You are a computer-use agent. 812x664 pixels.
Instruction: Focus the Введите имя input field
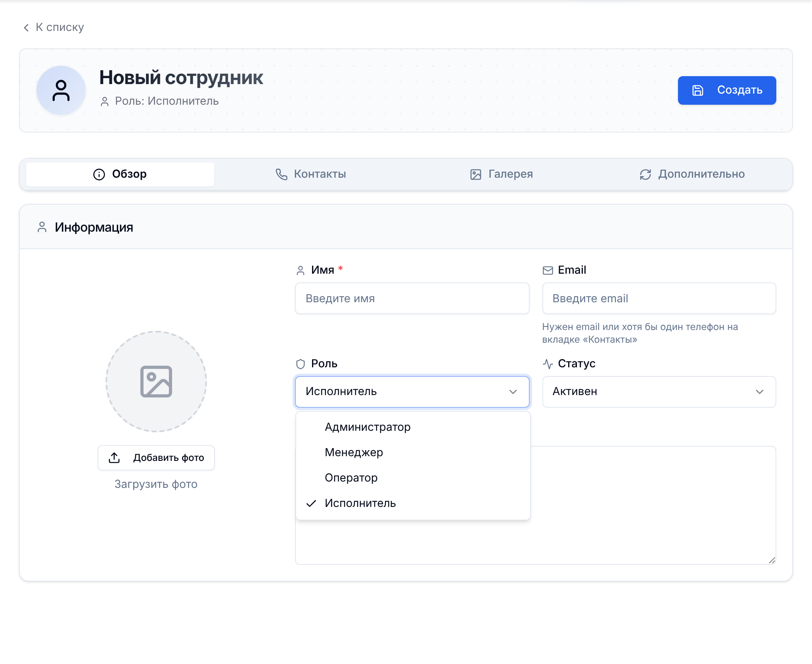pos(412,298)
